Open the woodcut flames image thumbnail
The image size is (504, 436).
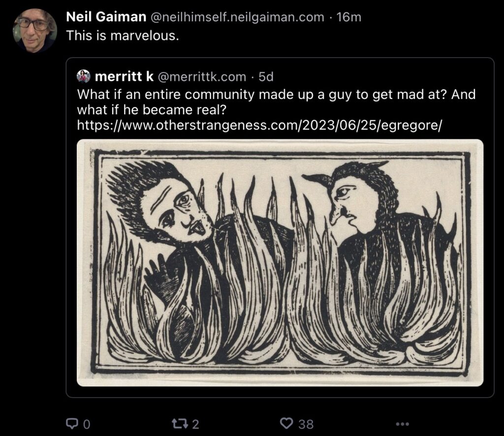[280, 263]
